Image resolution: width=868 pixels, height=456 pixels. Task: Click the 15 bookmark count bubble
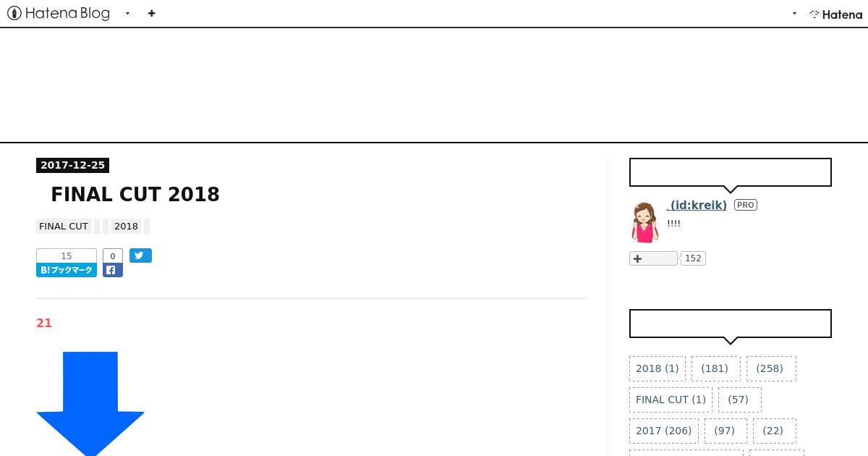coord(67,256)
